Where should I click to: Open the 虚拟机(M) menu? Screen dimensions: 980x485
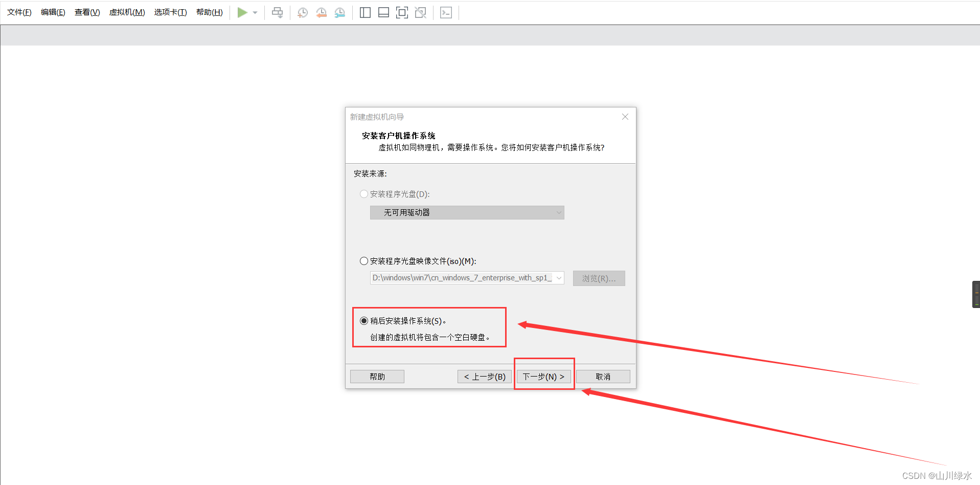(x=126, y=12)
